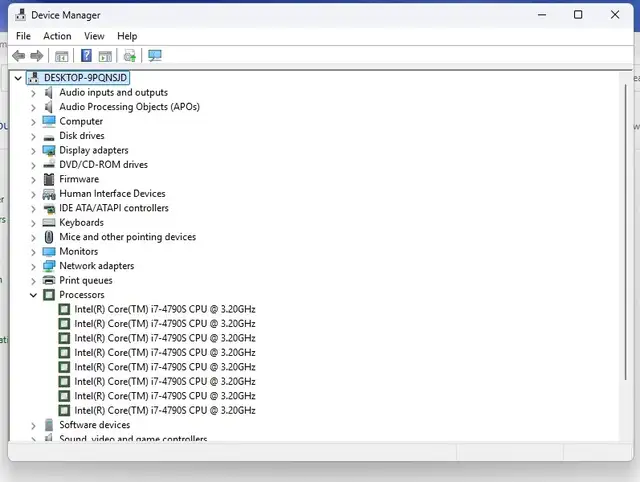
Task: Click the Back arrow toolbar icon
Action: 18,56
